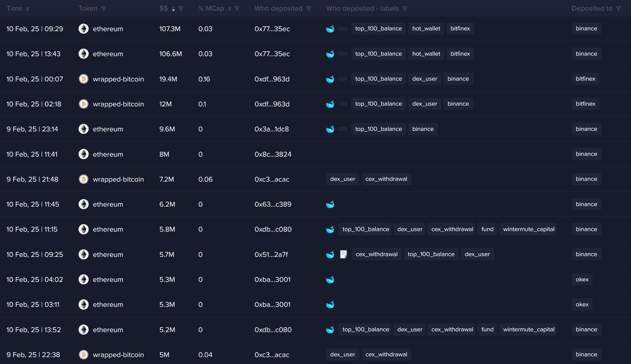631x364 pixels.
Task: Toggle sorting on the $$ column
Action: (x=173, y=9)
